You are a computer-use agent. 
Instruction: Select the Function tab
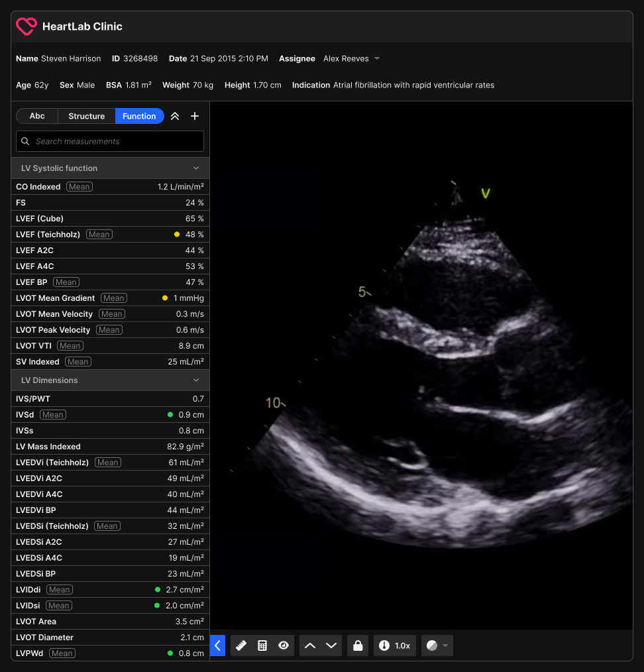(x=139, y=116)
